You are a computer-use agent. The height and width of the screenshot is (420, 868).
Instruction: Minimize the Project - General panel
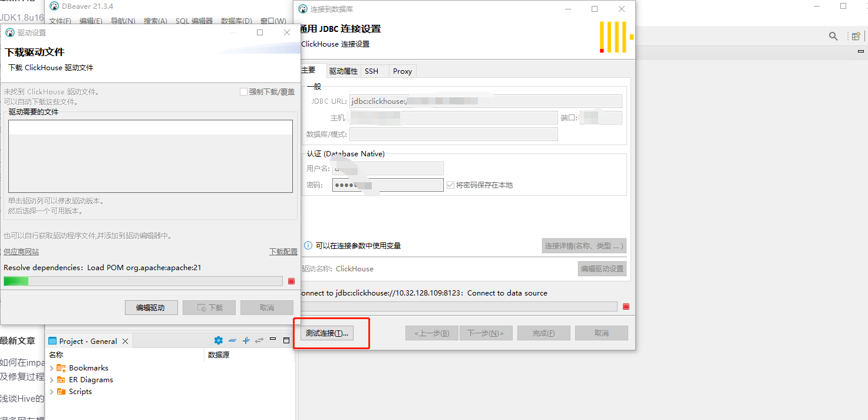point(273,340)
